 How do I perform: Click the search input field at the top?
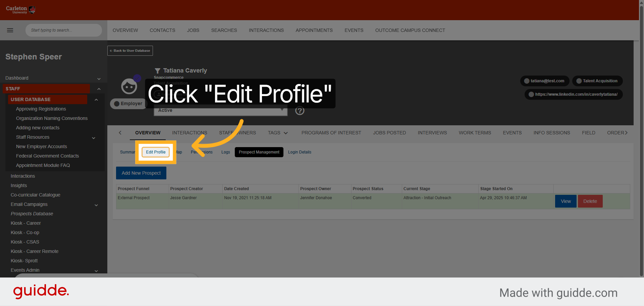[x=63, y=30]
